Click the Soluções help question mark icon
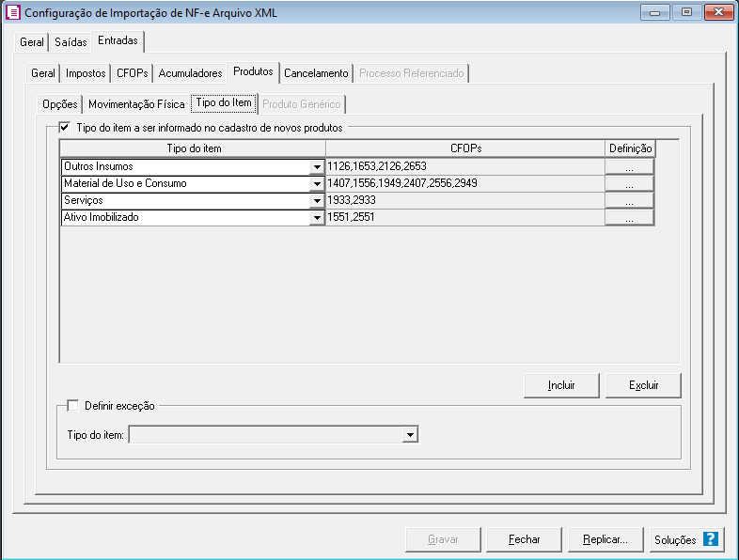The height and width of the screenshot is (560, 739). pos(711,539)
